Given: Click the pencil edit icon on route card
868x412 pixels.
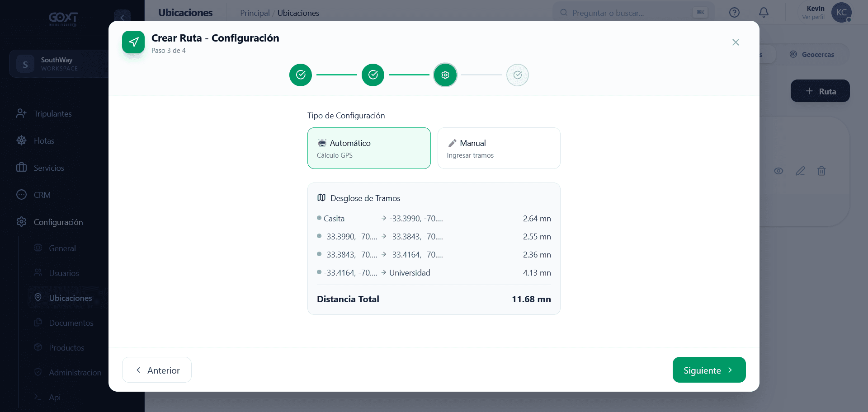Looking at the screenshot, I should 800,171.
